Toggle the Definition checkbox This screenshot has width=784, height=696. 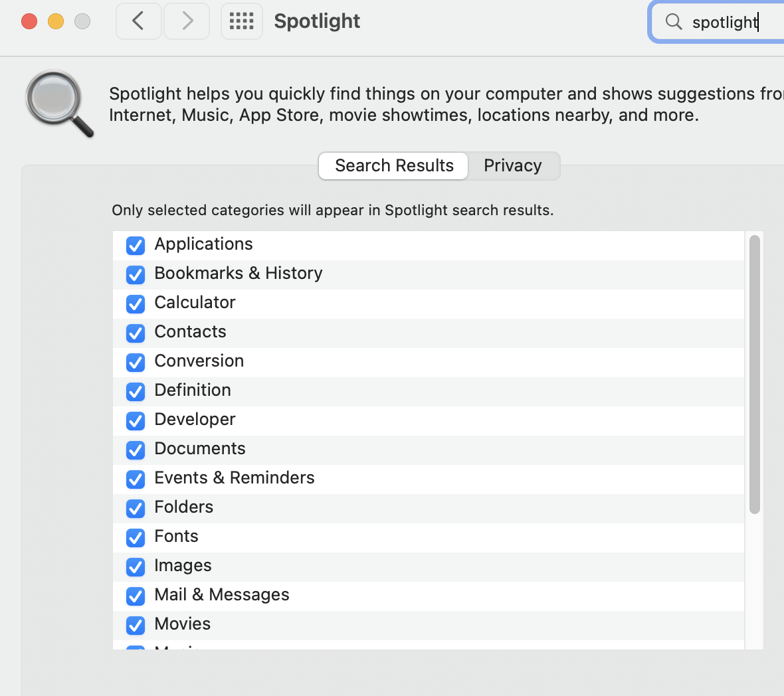point(136,391)
